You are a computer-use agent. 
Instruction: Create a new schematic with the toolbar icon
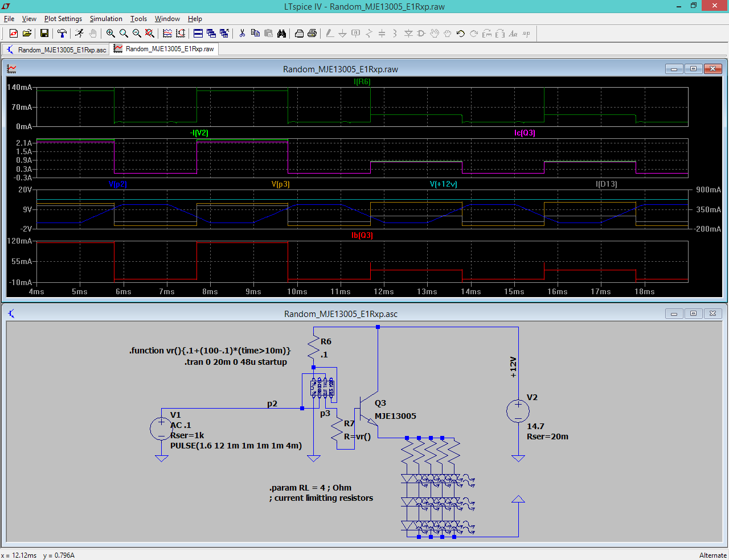(x=14, y=34)
